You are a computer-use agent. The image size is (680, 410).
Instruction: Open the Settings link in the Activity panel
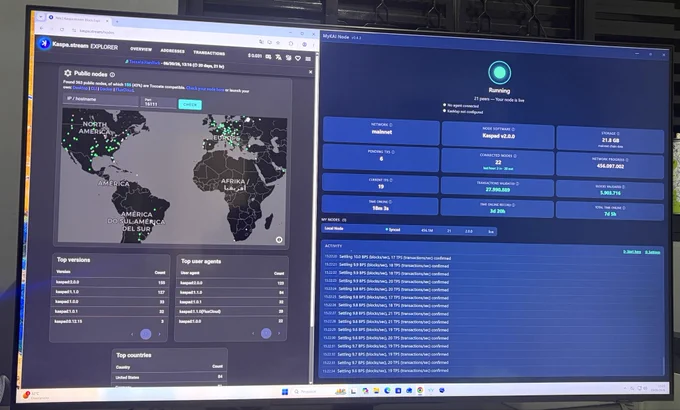pos(652,252)
